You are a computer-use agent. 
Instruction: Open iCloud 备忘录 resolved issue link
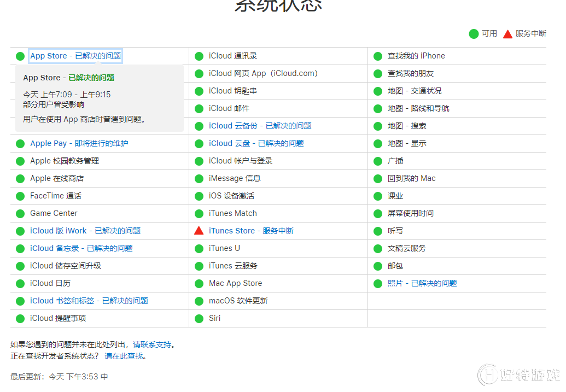pyautogui.click(x=81, y=248)
